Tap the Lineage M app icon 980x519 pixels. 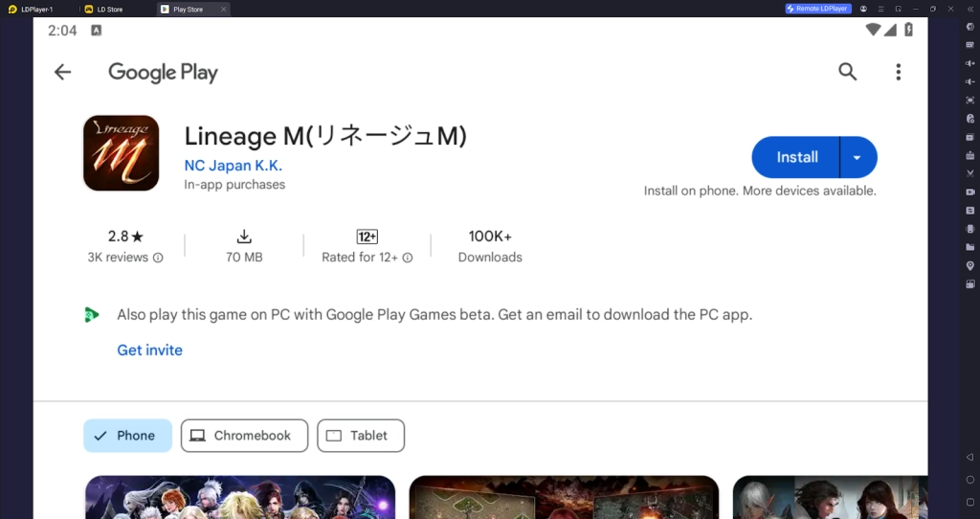(121, 152)
